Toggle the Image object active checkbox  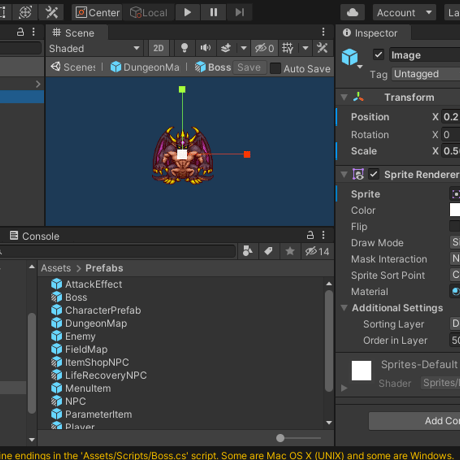coord(378,54)
